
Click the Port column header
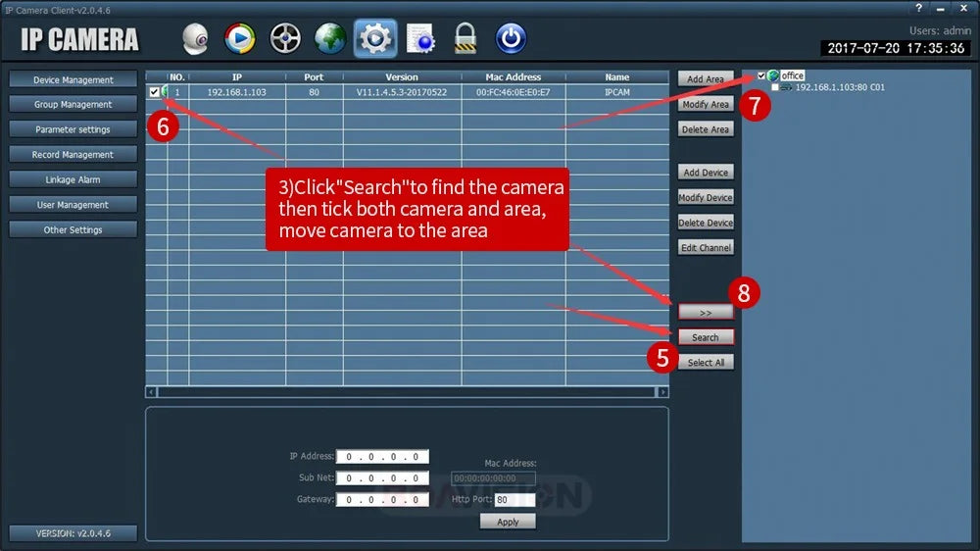point(314,76)
